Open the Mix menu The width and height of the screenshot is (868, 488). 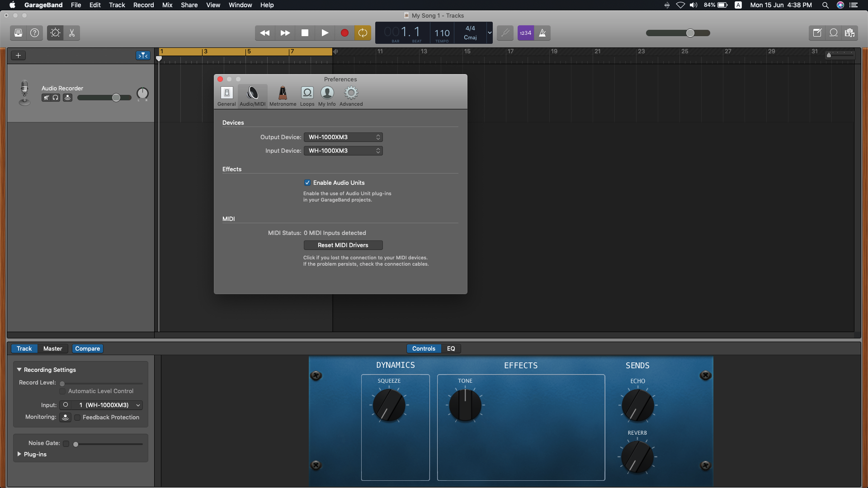[167, 5]
